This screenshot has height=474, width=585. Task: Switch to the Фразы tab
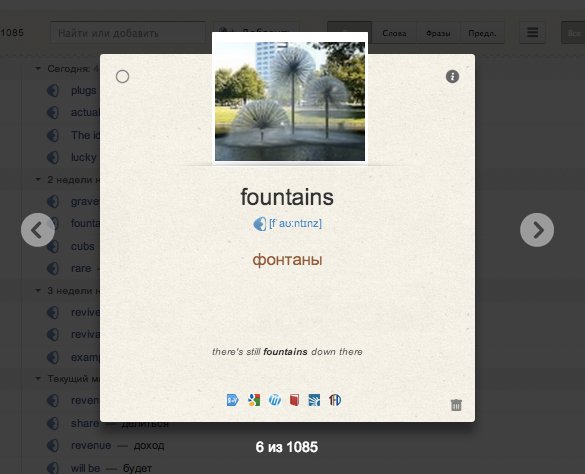tap(438, 33)
